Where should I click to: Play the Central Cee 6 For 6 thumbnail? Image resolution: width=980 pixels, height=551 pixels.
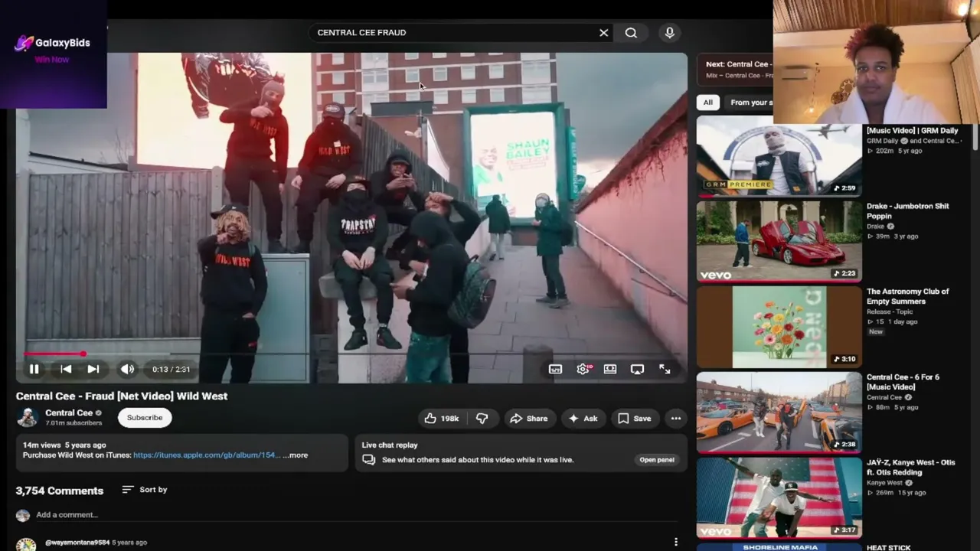(779, 412)
